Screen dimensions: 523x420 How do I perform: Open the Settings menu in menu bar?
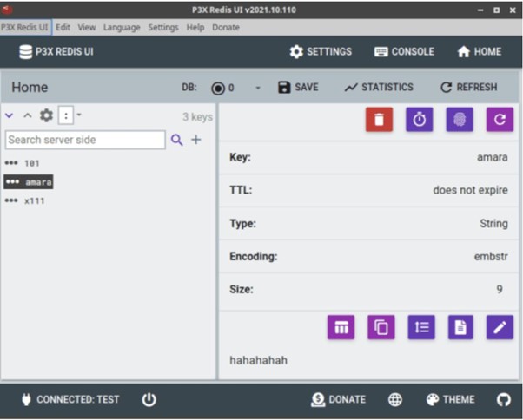163,27
